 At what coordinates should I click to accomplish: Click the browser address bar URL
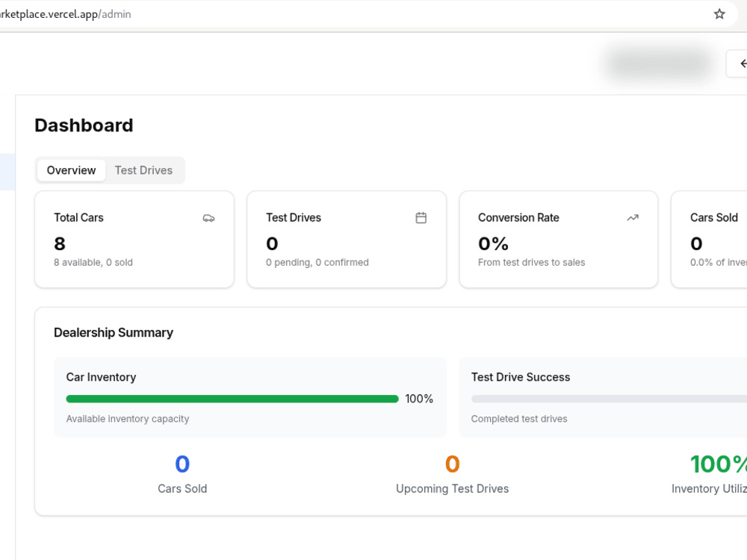(x=66, y=14)
